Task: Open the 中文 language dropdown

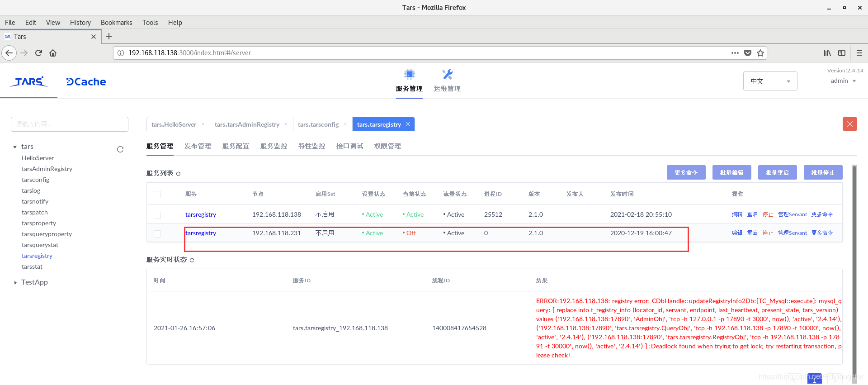Action: 770,81
